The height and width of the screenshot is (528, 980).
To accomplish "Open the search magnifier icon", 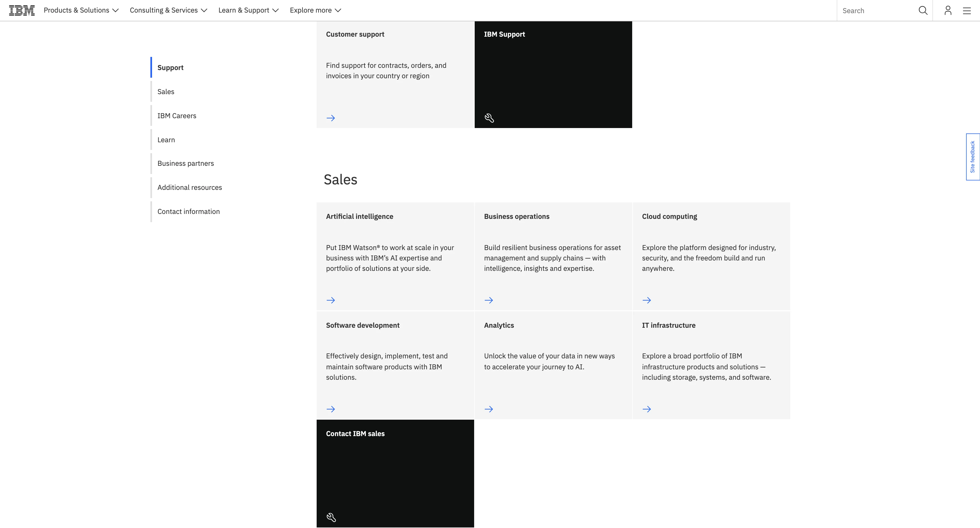I will click(x=923, y=10).
